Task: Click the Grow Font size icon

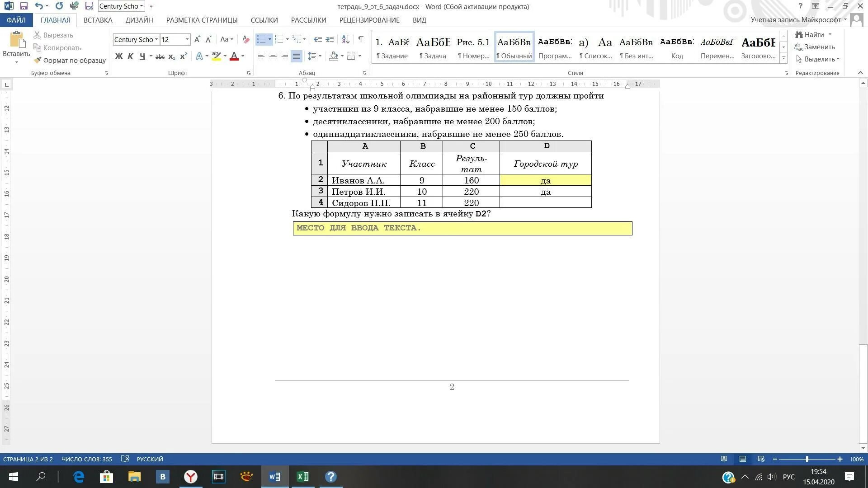Action: point(197,40)
